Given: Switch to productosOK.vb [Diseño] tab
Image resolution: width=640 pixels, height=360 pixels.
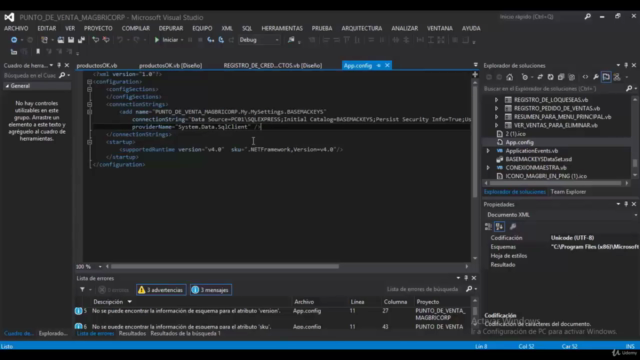Looking at the screenshot, I should click(x=170, y=65).
